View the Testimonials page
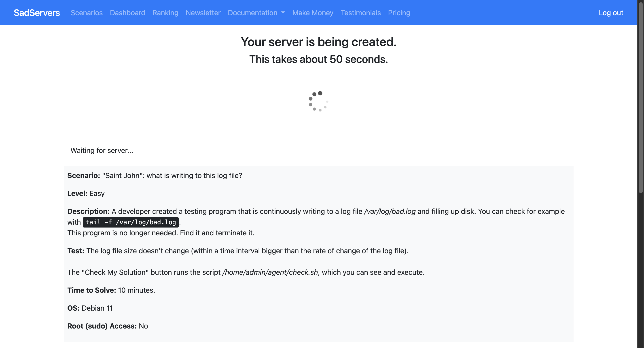The height and width of the screenshot is (348, 644). 360,13
